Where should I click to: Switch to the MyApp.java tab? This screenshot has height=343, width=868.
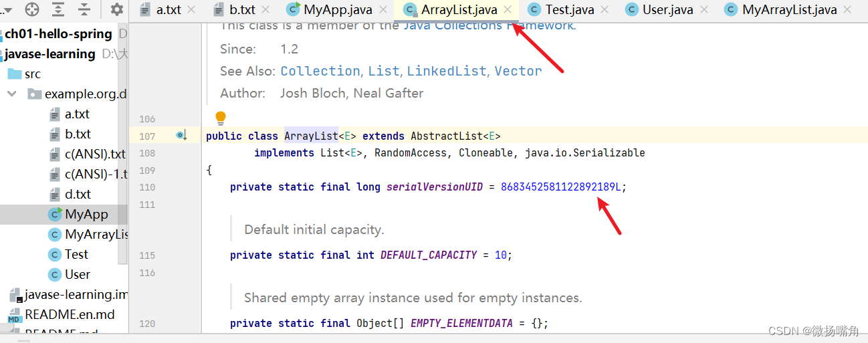[337, 9]
